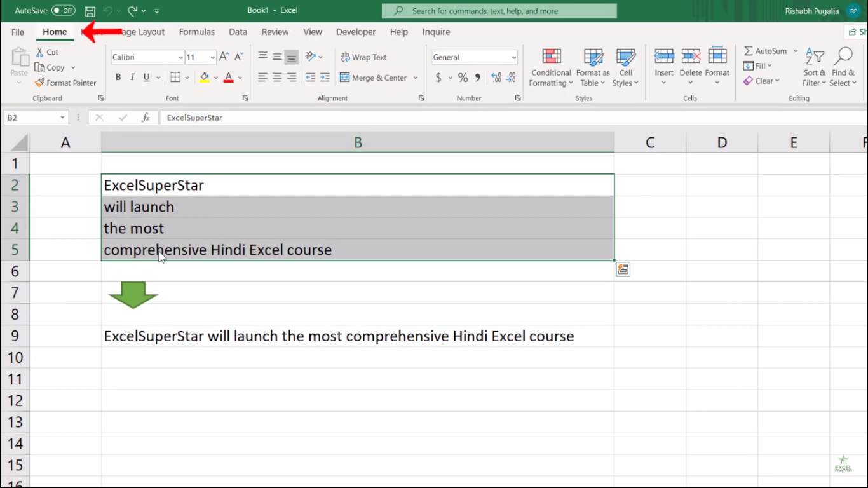This screenshot has width=868, height=488.
Task: Open the File tab
Action: click(x=18, y=32)
